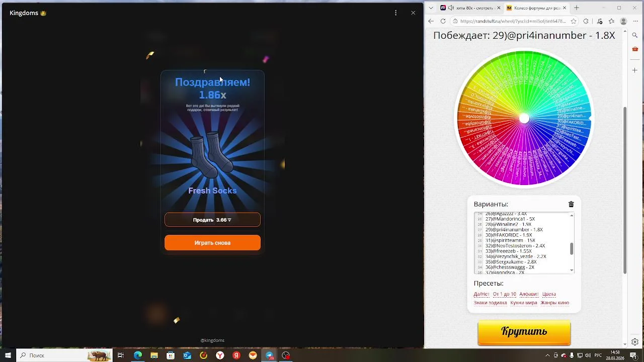Click the randstuff.ru address bar
The width and height of the screenshot is (644, 362).
pos(513,21)
